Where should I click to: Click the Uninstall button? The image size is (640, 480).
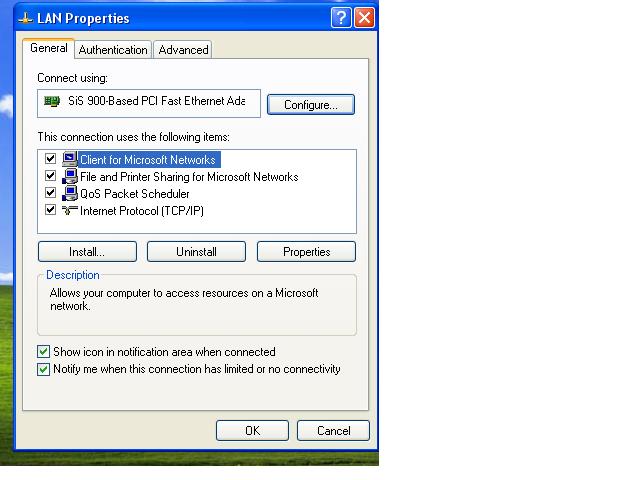pyautogui.click(x=196, y=252)
